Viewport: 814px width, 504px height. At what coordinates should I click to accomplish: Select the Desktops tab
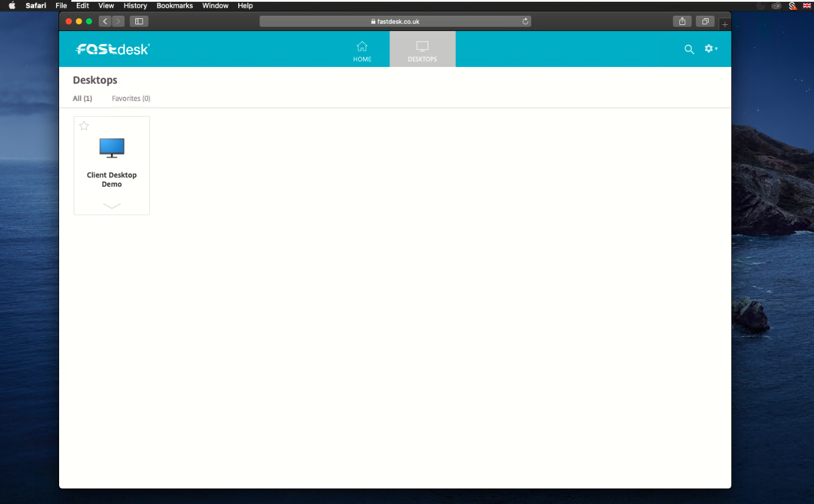coord(422,49)
